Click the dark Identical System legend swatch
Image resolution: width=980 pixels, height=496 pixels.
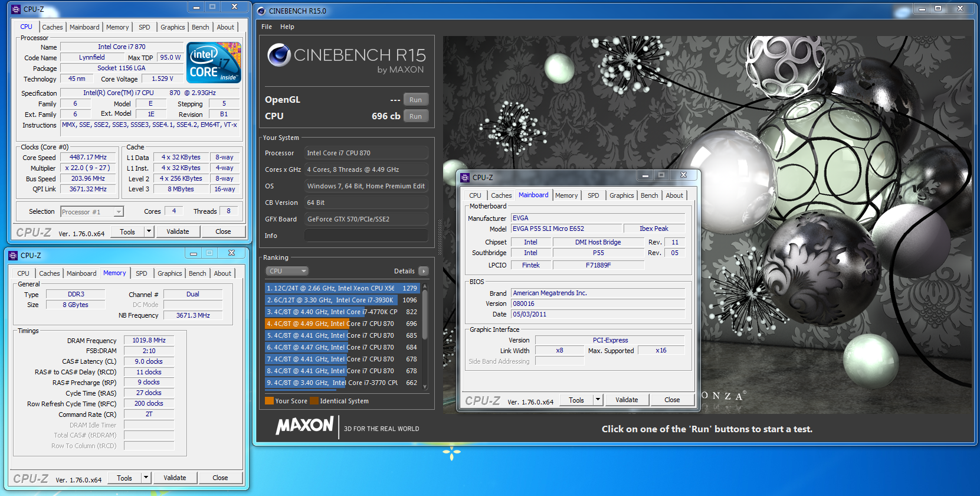(314, 401)
